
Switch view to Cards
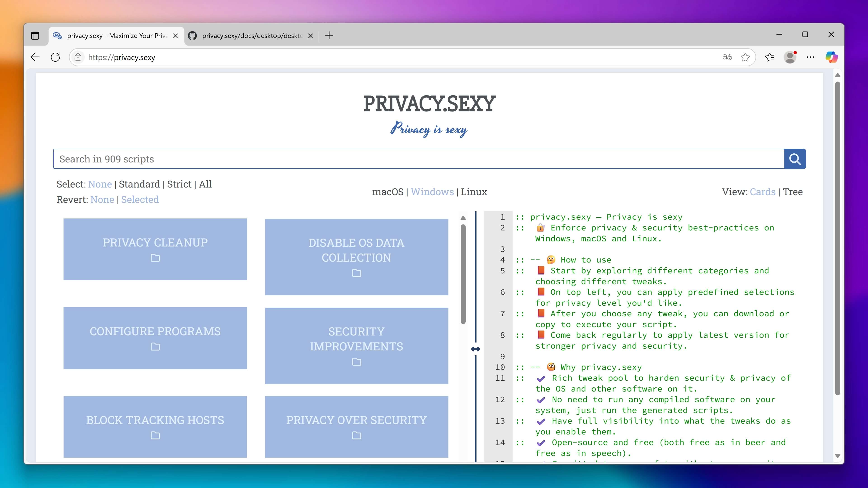point(762,192)
